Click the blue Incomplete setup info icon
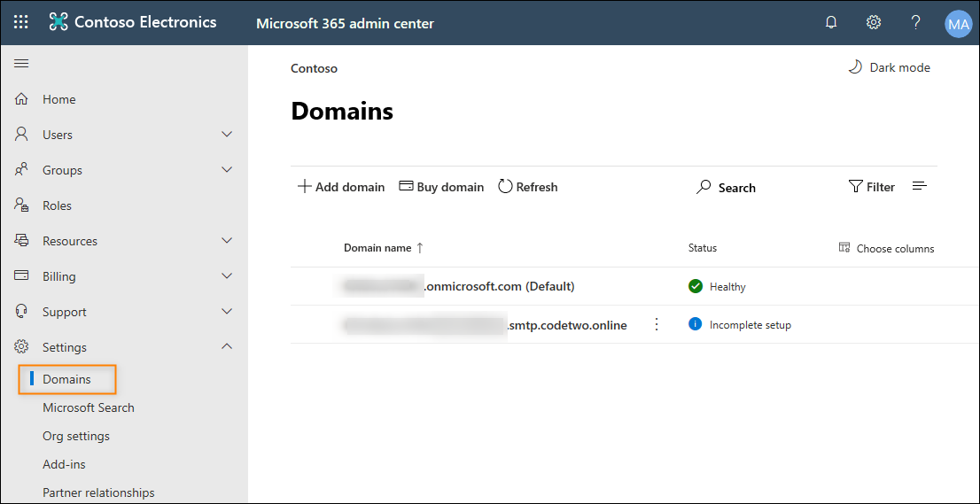980x504 pixels. click(695, 325)
